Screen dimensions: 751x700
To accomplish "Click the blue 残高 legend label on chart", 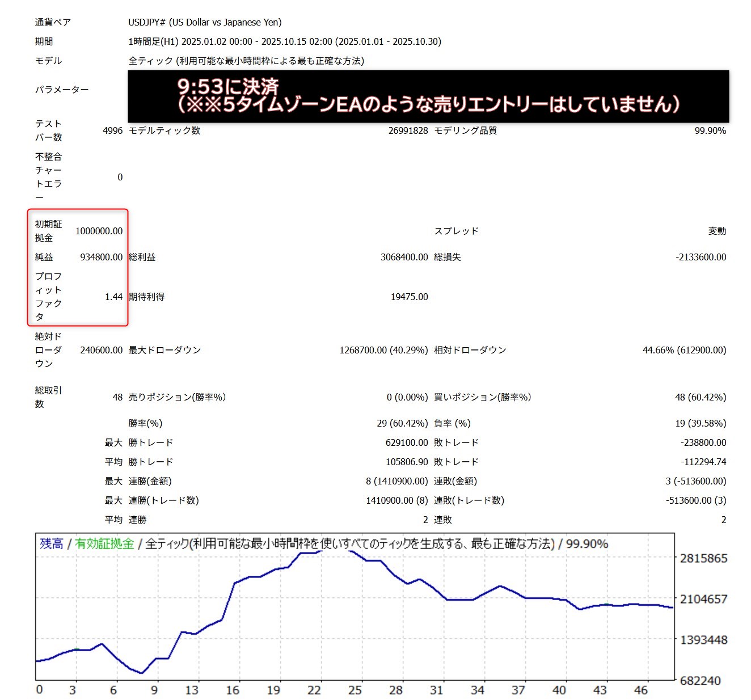I will [51, 543].
